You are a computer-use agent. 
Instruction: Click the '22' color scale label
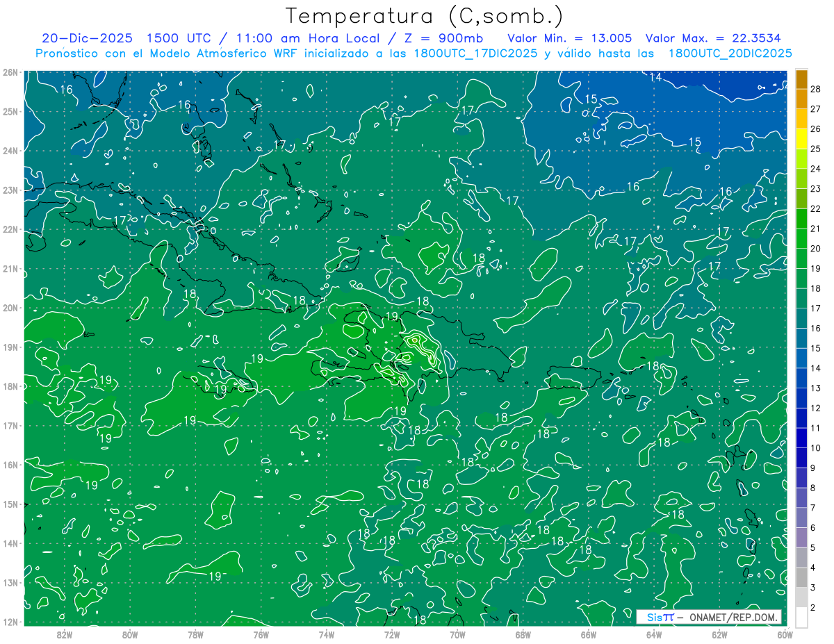tap(815, 208)
